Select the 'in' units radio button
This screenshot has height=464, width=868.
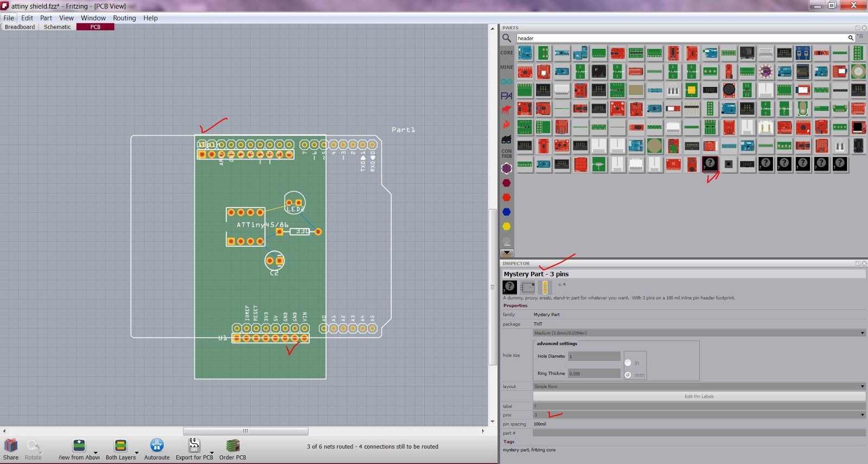628,363
